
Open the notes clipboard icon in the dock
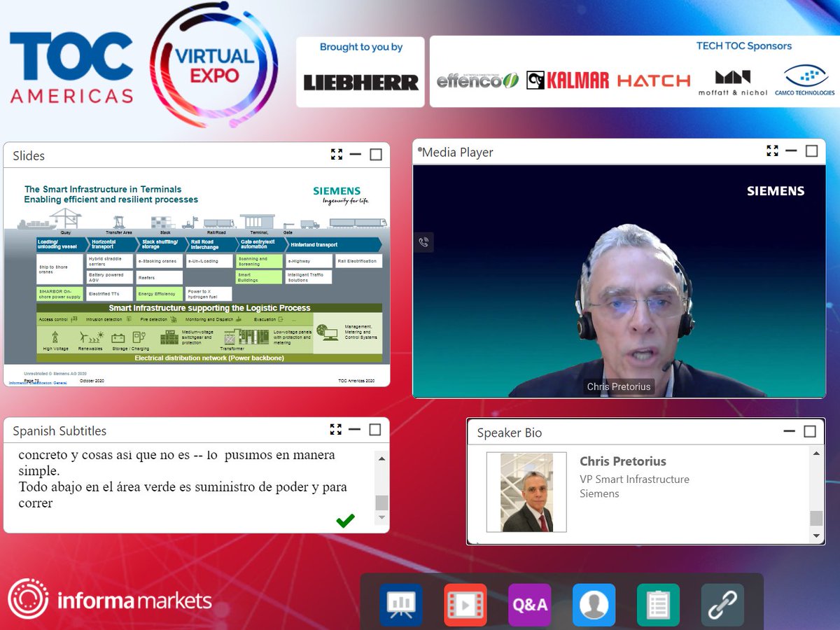coord(658,604)
